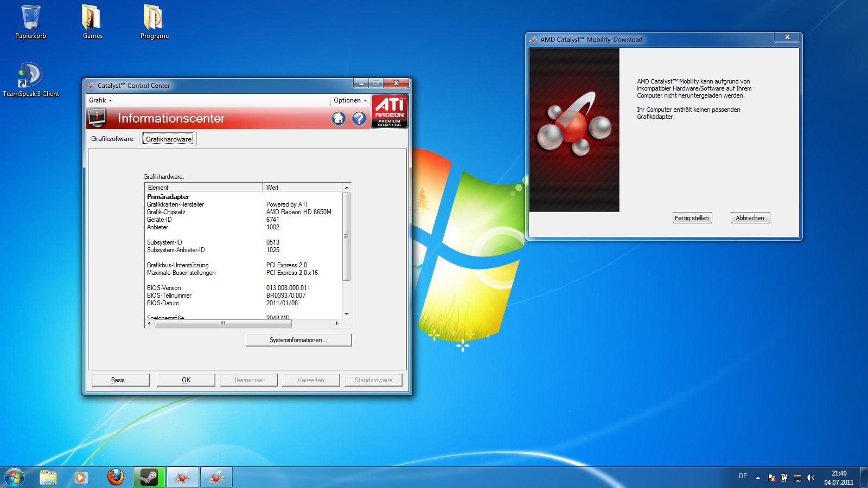Click the Informationscenter monitor icon

[98, 118]
